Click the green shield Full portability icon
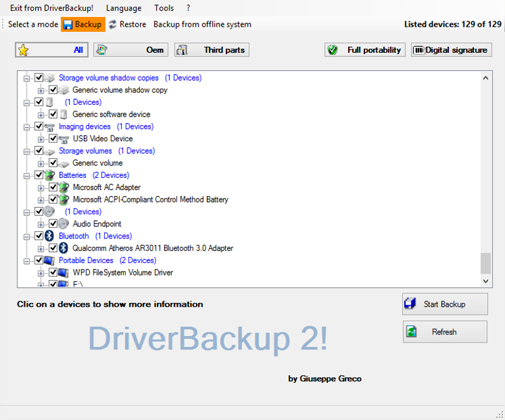Image resolution: width=505 pixels, height=420 pixels. (x=333, y=50)
